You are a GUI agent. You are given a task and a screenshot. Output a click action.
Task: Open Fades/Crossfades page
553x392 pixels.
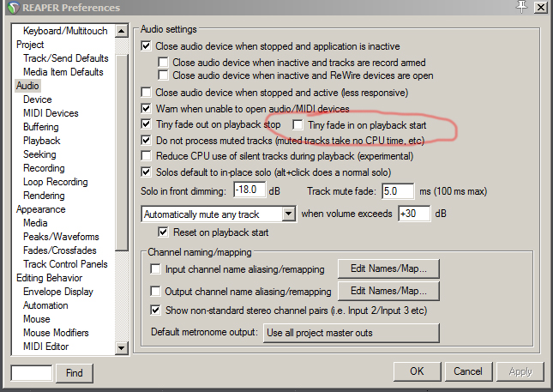tap(60, 250)
